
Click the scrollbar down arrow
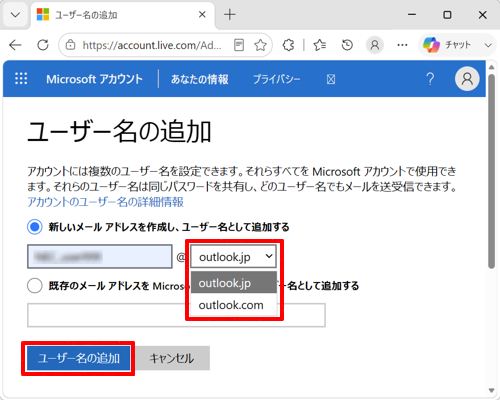click(x=491, y=390)
